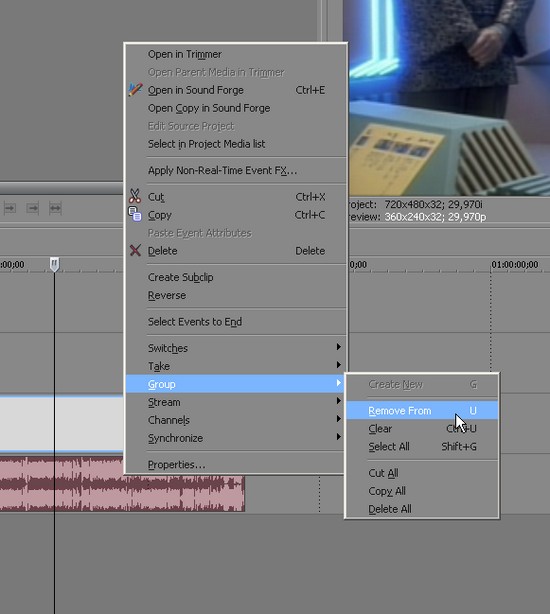The height and width of the screenshot is (614, 550).
Task: Click the project format text 720x480x32; 29,970i
Action: [433, 204]
